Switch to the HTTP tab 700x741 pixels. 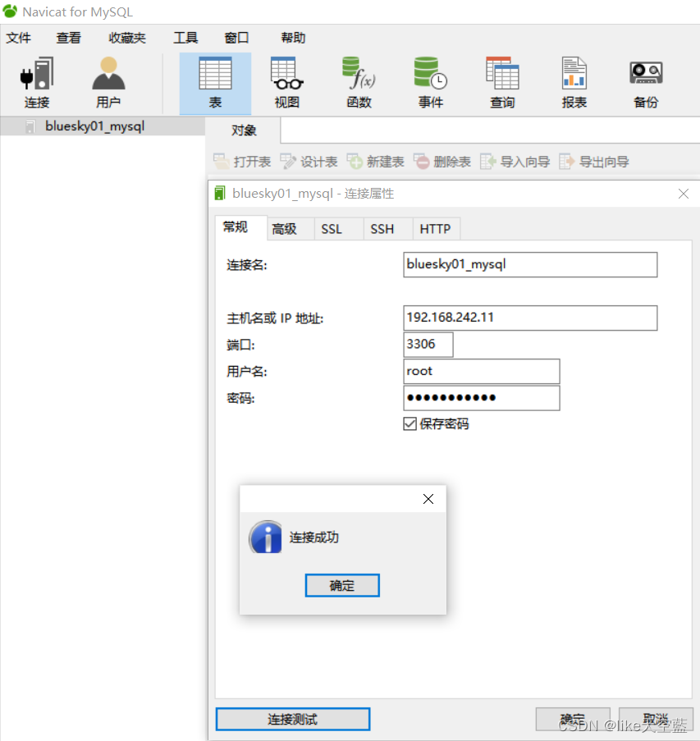click(x=436, y=229)
